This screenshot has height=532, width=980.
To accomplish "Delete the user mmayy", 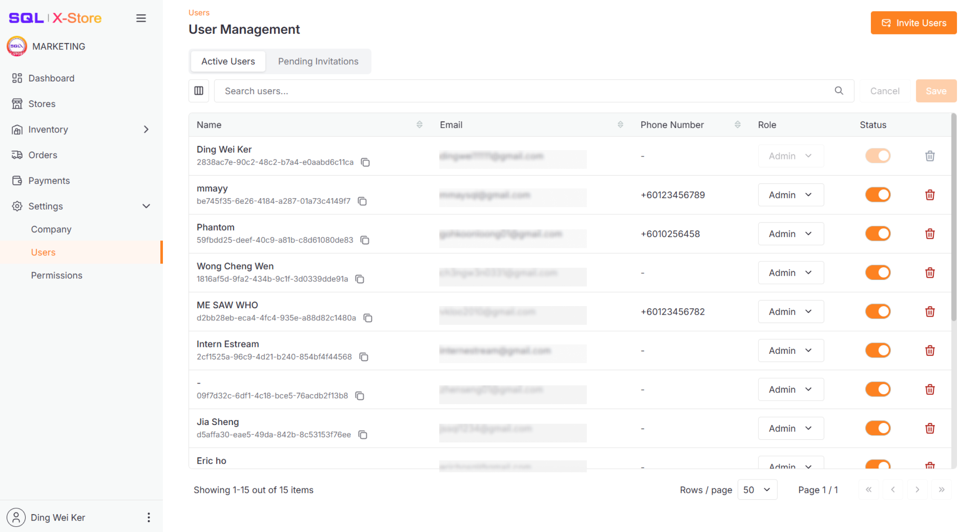I will 930,195.
